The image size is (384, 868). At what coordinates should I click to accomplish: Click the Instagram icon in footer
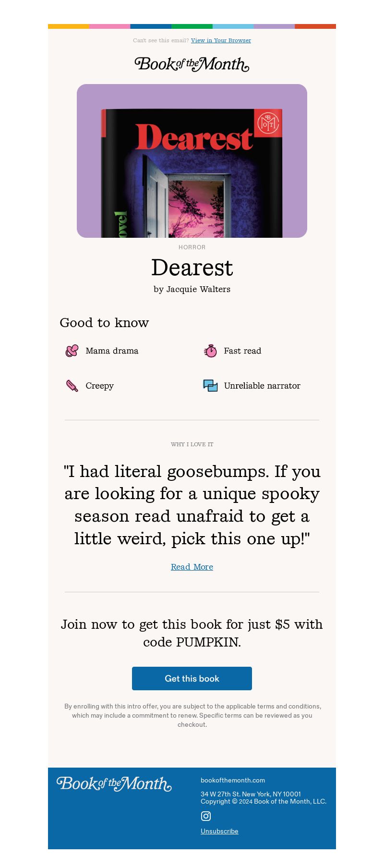point(206,816)
